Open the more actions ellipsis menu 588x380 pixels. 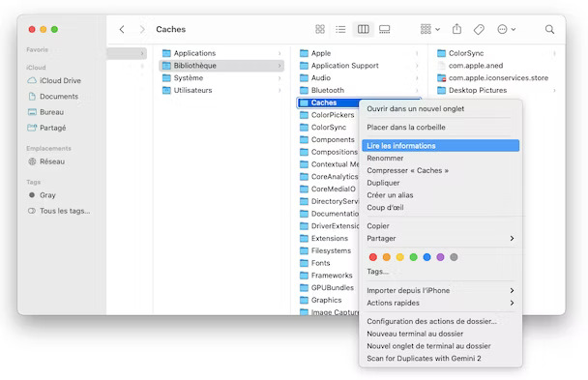point(506,29)
